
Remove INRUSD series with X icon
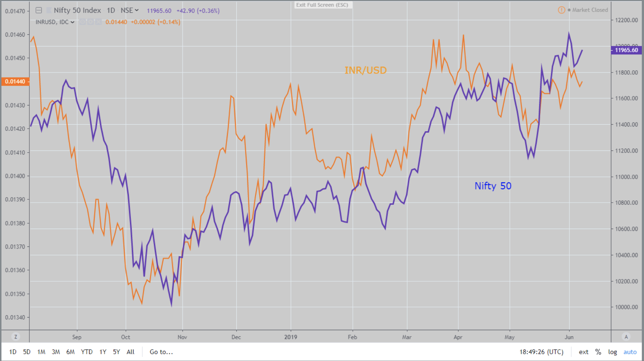98,22
